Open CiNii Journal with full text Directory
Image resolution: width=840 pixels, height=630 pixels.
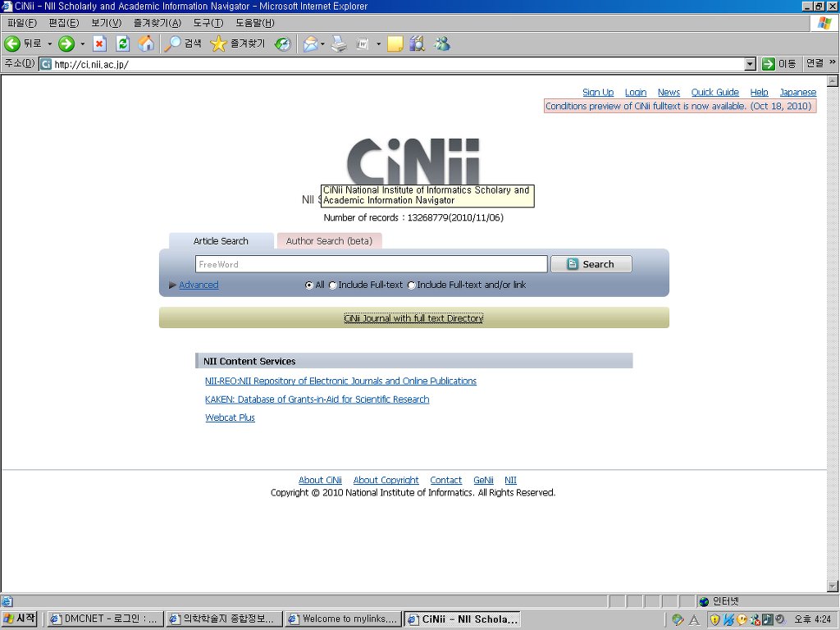413,318
